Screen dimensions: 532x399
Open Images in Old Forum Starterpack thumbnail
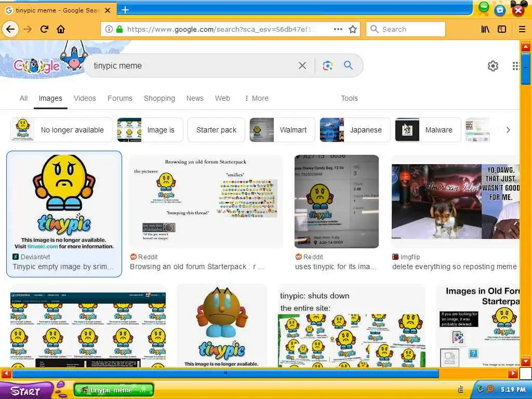478,326
